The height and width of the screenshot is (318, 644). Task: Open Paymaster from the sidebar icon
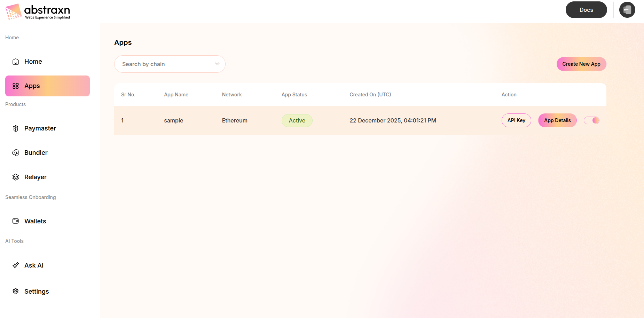15,128
